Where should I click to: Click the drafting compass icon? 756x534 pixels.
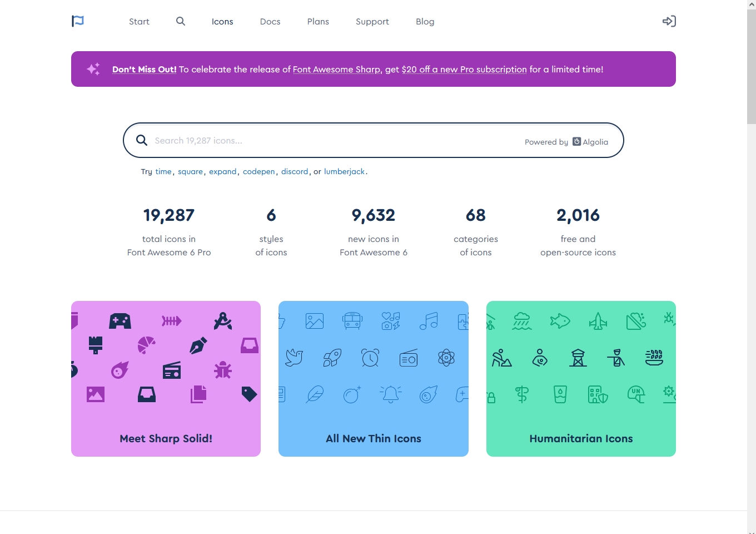pos(223,321)
